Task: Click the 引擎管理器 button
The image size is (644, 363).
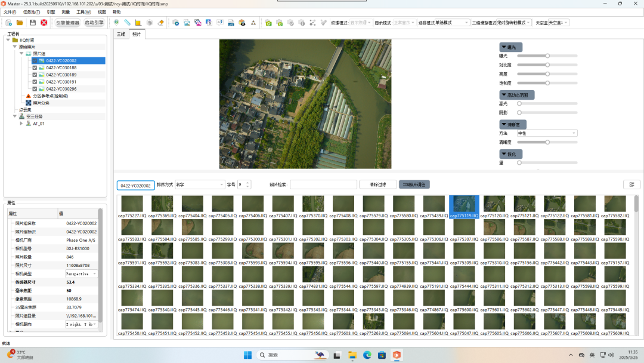Action: pos(67,23)
